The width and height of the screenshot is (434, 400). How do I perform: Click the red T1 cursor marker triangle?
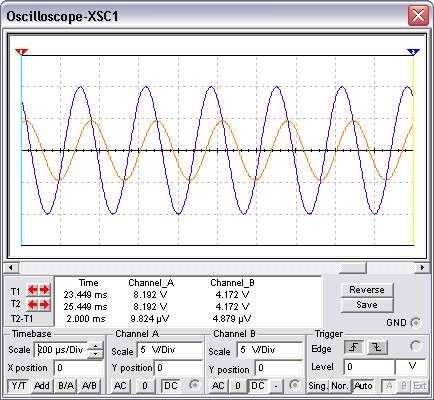[x=21, y=52]
